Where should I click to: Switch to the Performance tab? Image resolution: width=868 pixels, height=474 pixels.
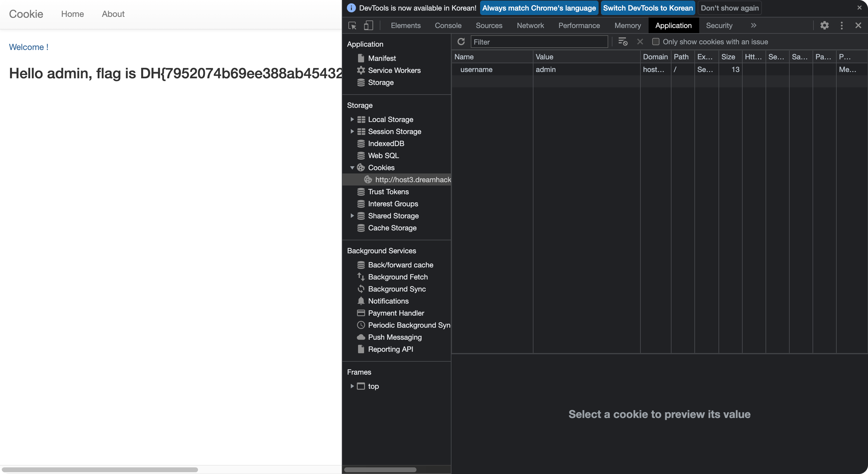pos(579,26)
